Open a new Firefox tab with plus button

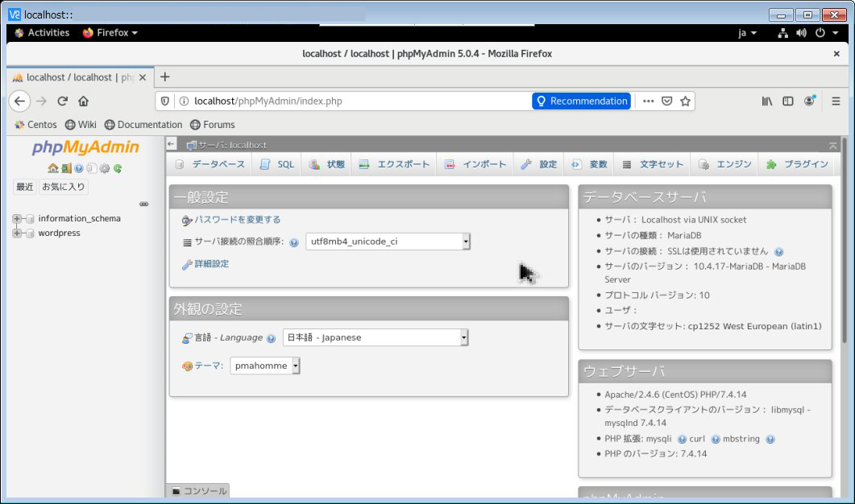pyautogui.click(x=164, y=76)
